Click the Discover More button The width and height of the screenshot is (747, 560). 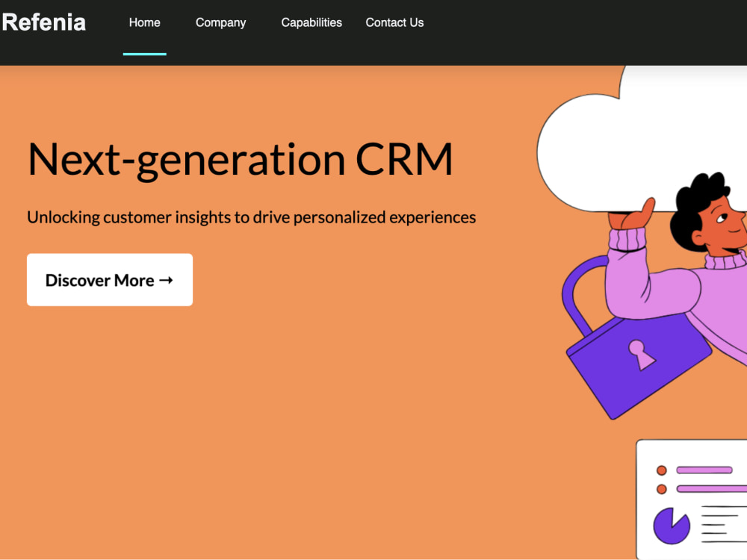click(x=110, y=280)
